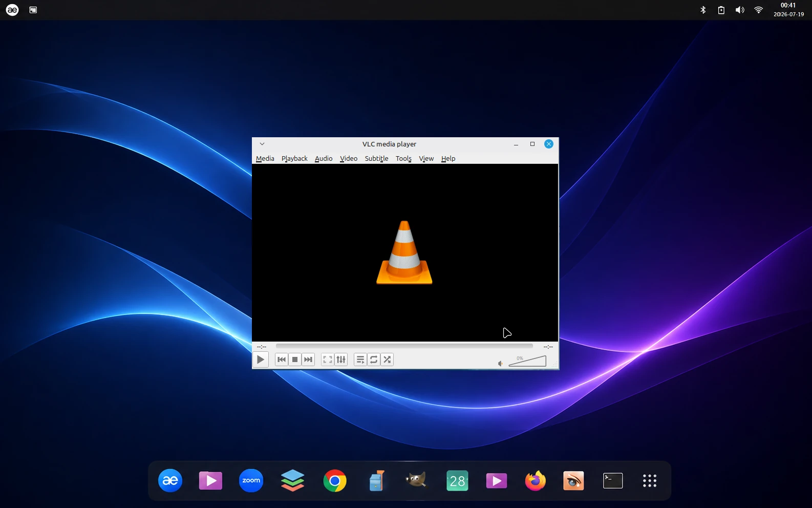Open system volume control in top panel
This screenshot has width=812, height=508.
point(740,10)
